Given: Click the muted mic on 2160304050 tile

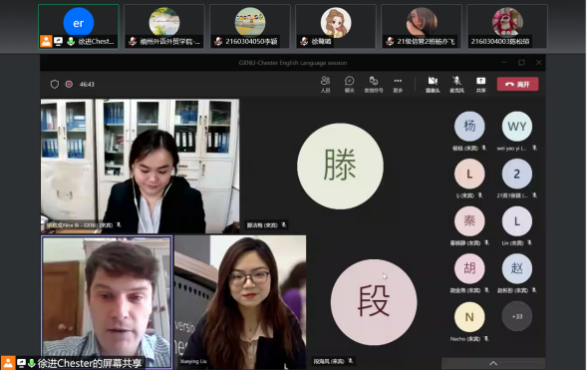Looking at the screenshot, I should pyautogui.click(x=218, y=41).
